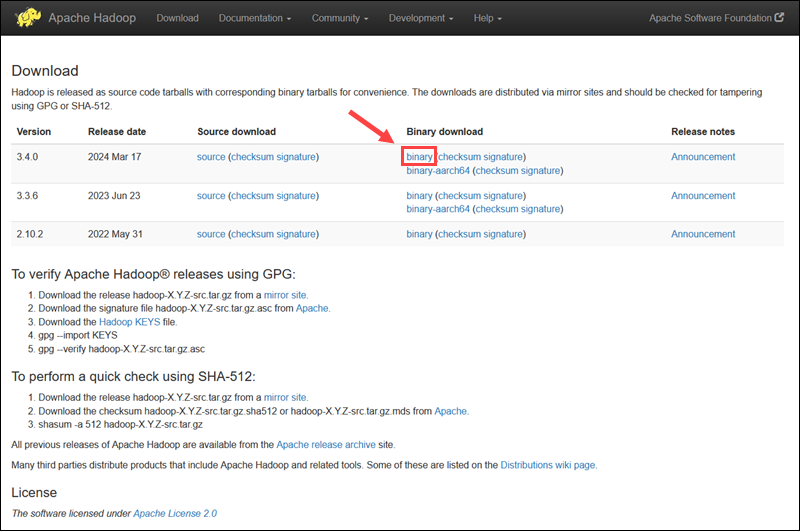Open the 3.4.0 release Announcement
Image resolution: width=800 pixels, height=531 pixels.
point(703,157)
